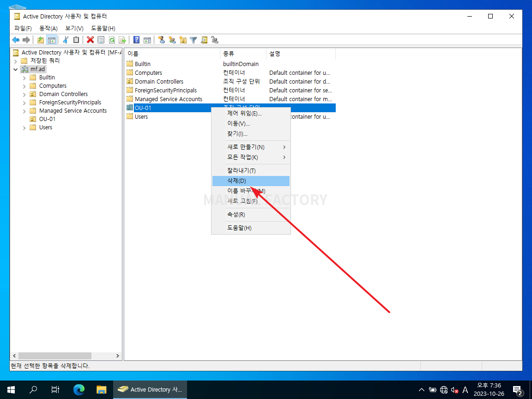Screen dimensions: 532x399
Task: Launch Microsoft Edge from the taskbar
Action: (x=79, y=389)
